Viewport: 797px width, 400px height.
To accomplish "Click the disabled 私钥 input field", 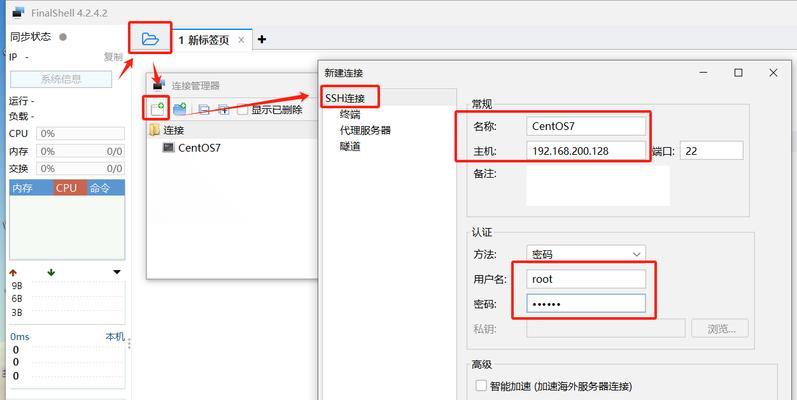I will pos(606,328).
